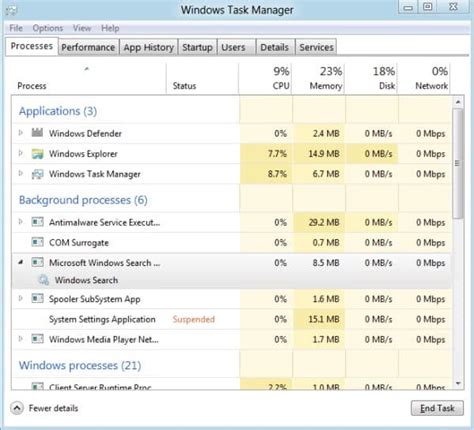Click the 8.7% CPU value for Task Manager

pos(277,174)
